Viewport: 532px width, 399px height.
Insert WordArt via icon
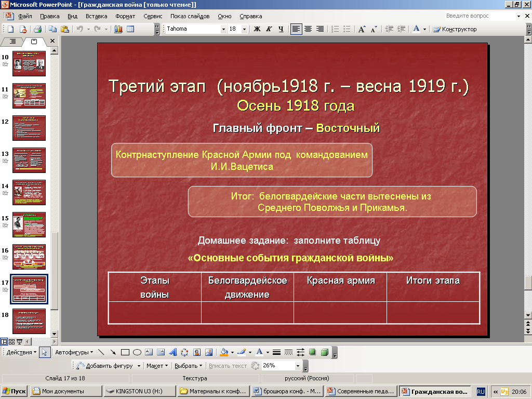click(173, 352)
